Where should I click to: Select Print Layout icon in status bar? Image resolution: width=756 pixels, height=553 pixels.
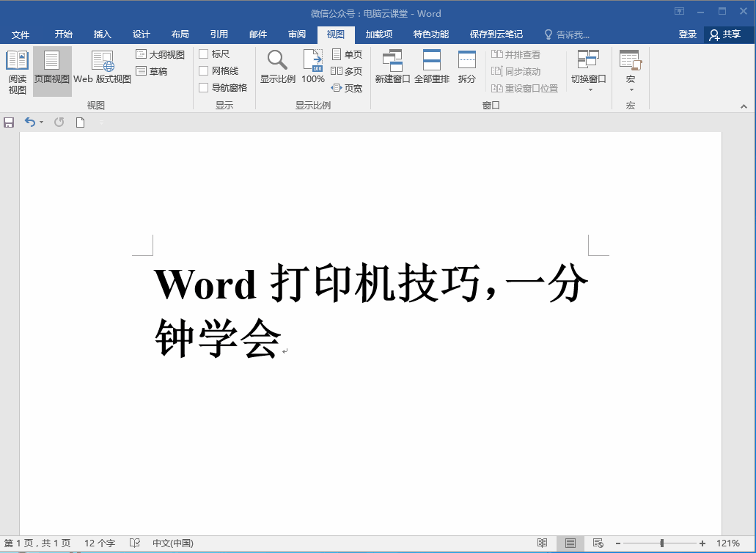(570, 543)
